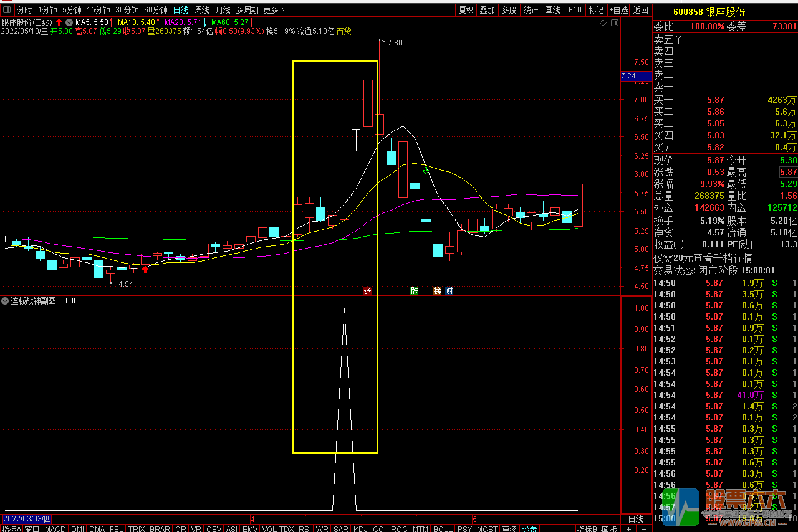Select the 60分钟 period tab
This screenshot has width=798, height=532.
[156, 10]
